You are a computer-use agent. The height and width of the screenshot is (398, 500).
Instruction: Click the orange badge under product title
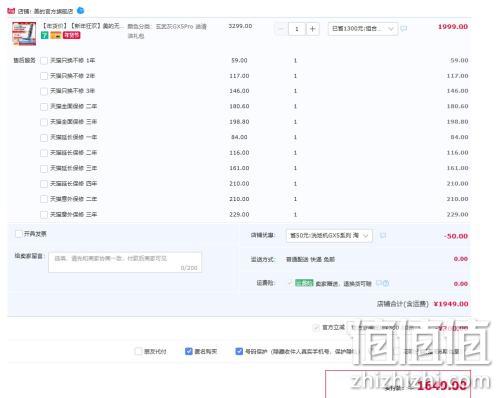tap(56, 35)
